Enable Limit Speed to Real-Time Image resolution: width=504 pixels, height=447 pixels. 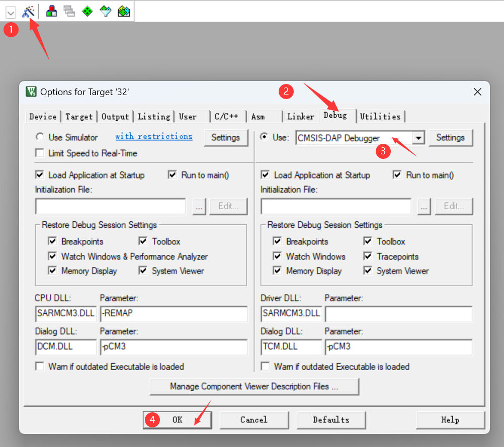pos(40,153)
